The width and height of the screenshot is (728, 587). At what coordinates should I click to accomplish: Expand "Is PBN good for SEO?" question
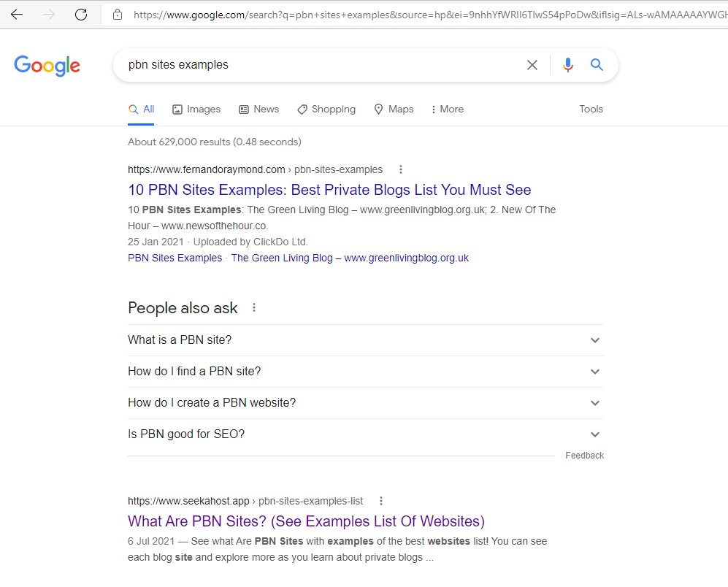(595, 434)
